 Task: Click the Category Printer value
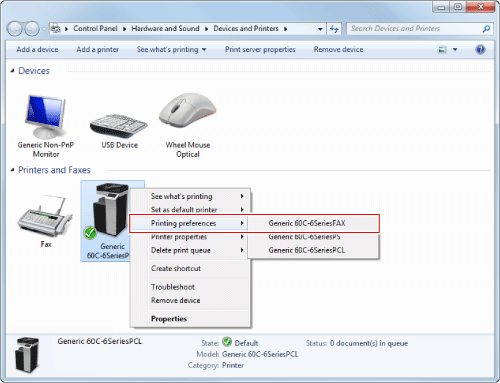(x=233, y=365)
